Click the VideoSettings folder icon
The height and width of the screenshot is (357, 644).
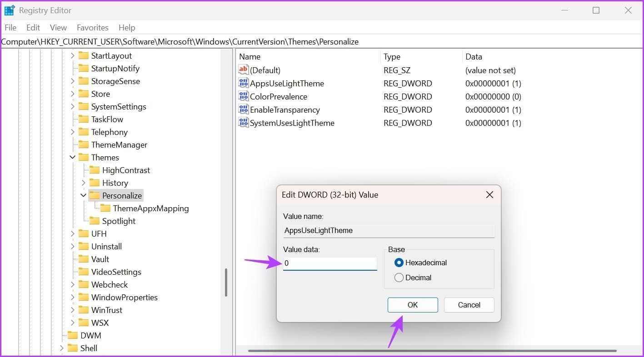[84, 272]
